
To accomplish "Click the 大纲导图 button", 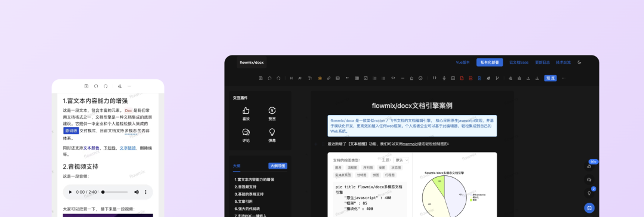I will pyautogui.click(x=278, y=166).
